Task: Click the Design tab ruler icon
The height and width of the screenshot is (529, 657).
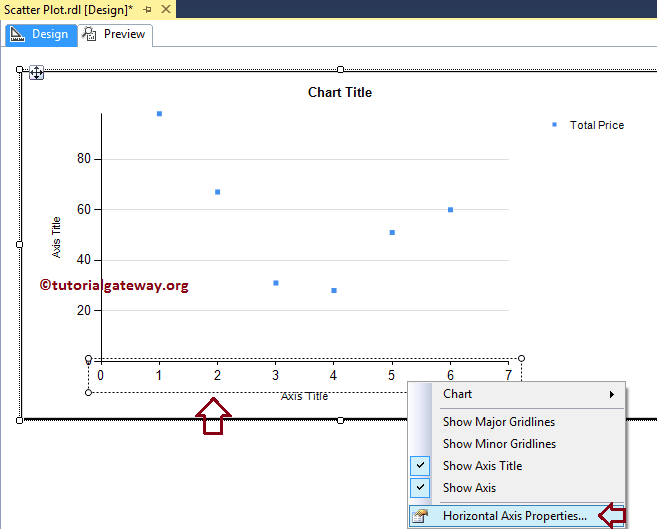Action: tap(17, 34)
